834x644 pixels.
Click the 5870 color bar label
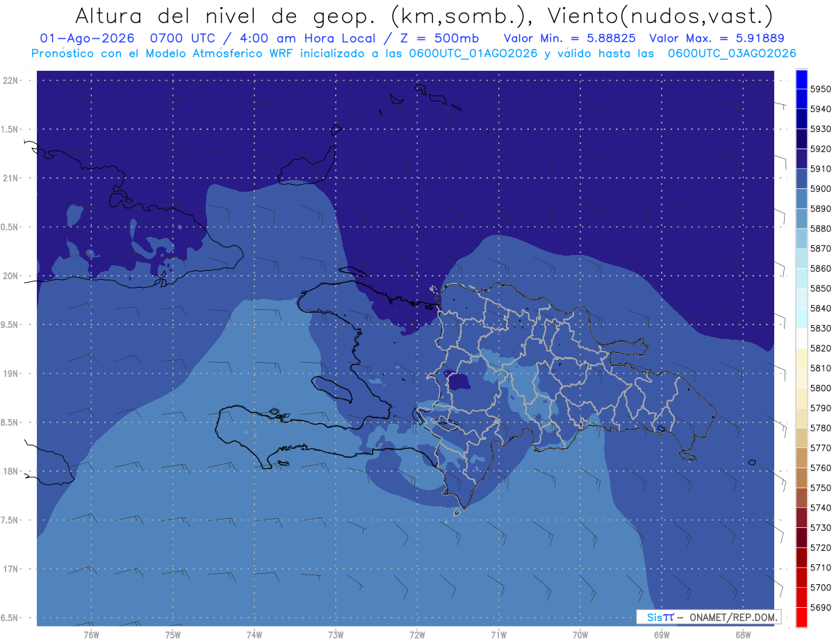pyautogui.click(x=820, y=249)
